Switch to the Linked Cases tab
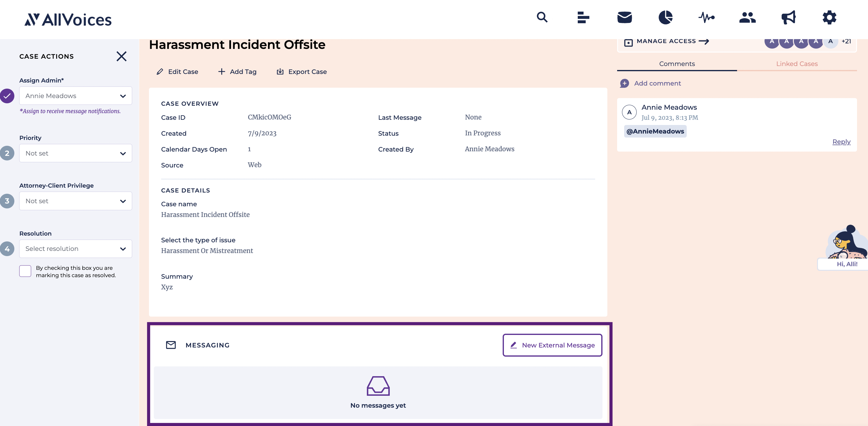The image size is (868, 426). [797, 63]
